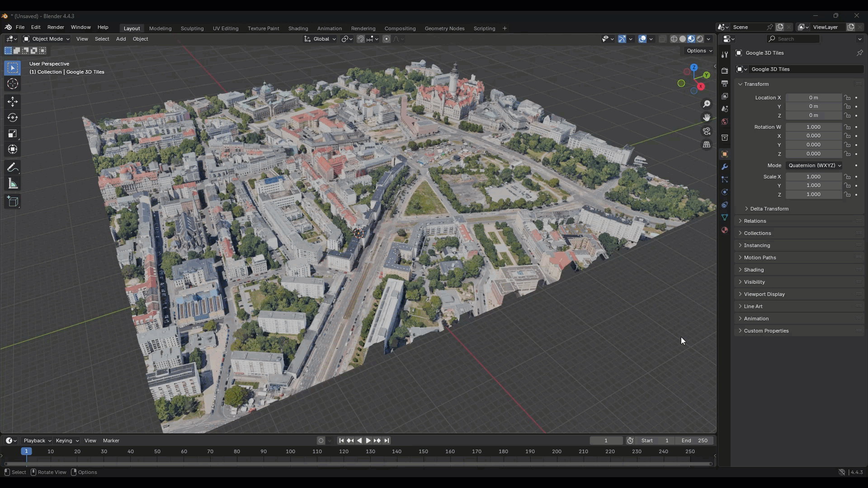Open the Physics properties tab
This screenshot has width=868, height=488.
[725, 192]
